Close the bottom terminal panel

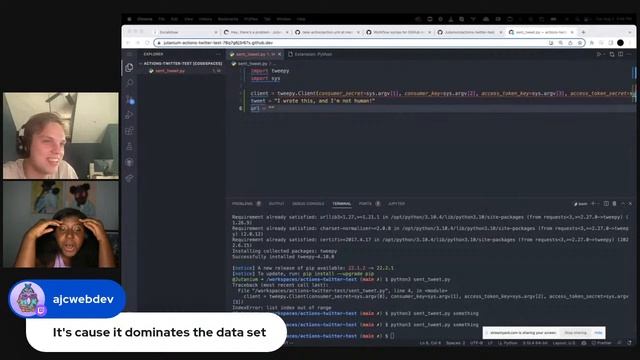coord(630,204)
